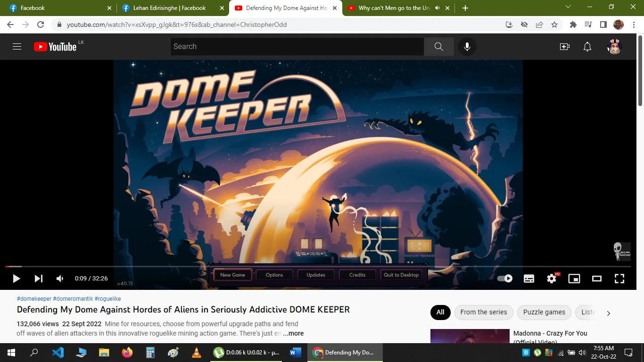This screenshot has height=362, width=644.
Task: Go back to the previous page
Action: [x=10, y=25]
